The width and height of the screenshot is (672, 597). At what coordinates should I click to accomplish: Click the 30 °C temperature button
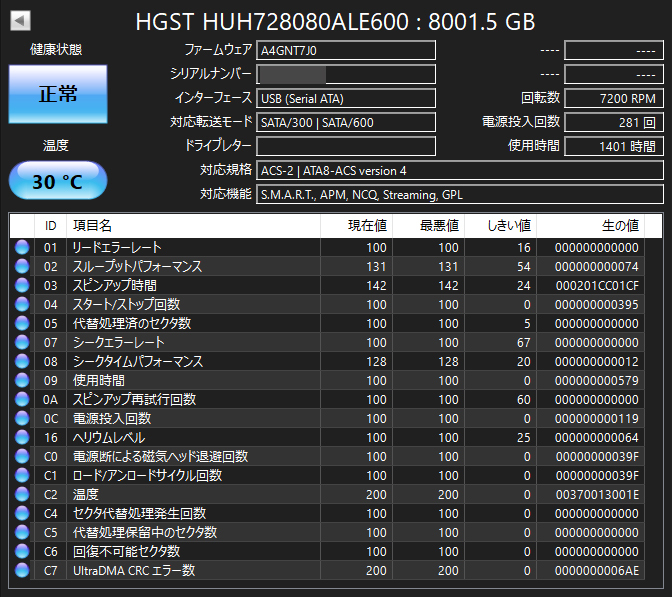click(58, 181)
